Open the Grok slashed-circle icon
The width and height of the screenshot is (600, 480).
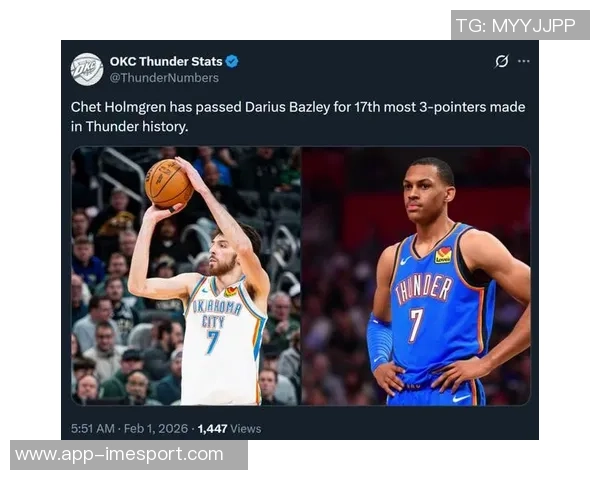tap(502, 61)
